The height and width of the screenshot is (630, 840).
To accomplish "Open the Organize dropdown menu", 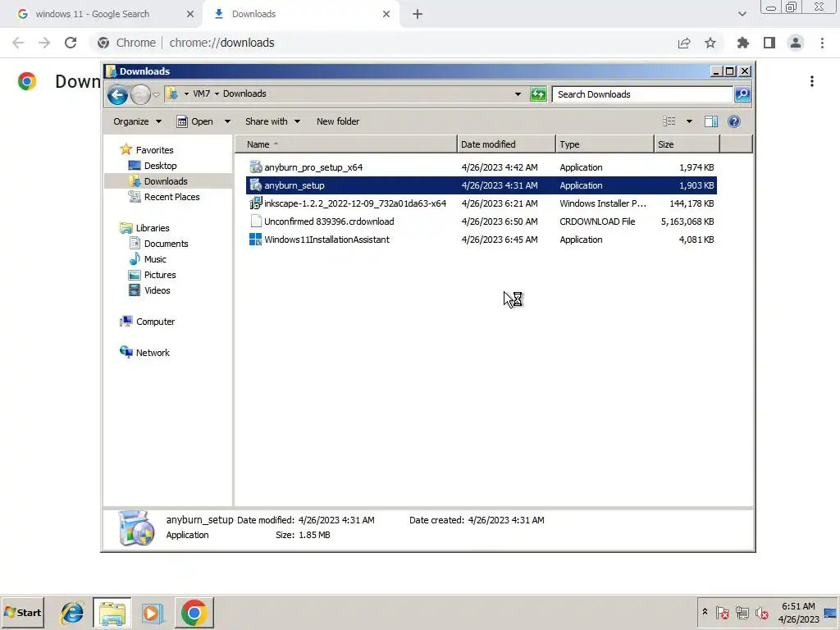I will (137, 121).
